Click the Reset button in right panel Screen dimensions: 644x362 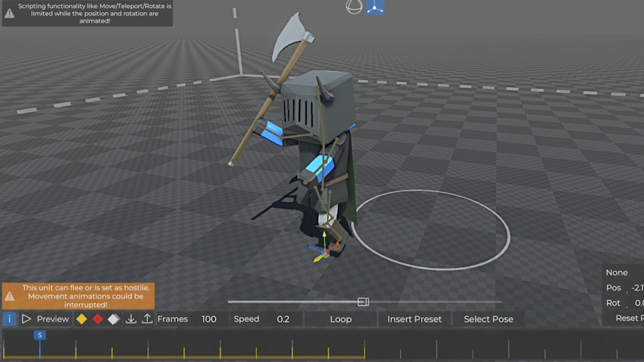pyautogui.click(x=629, y=318)
